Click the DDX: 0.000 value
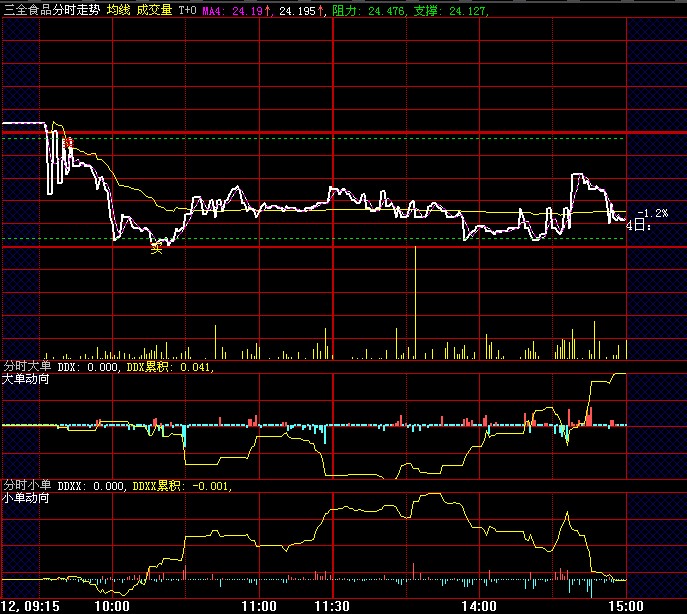This screenshot has width=687, height=614. pos(88,367)
